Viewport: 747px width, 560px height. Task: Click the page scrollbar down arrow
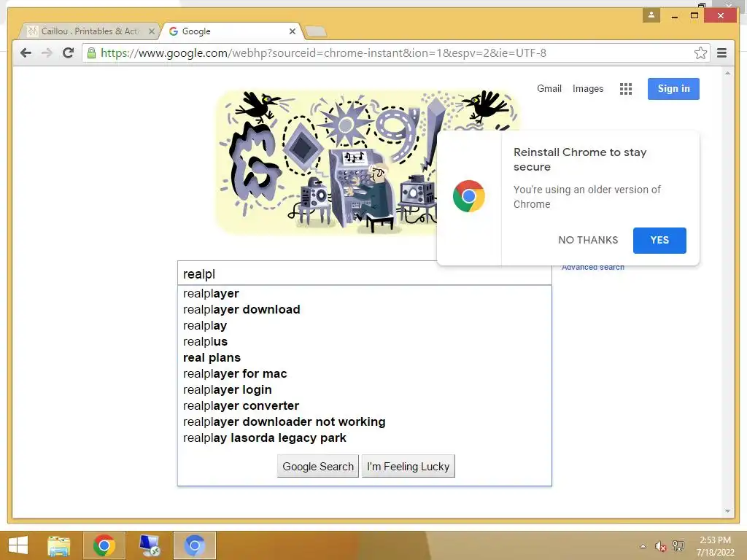click(x=727, y=511)
